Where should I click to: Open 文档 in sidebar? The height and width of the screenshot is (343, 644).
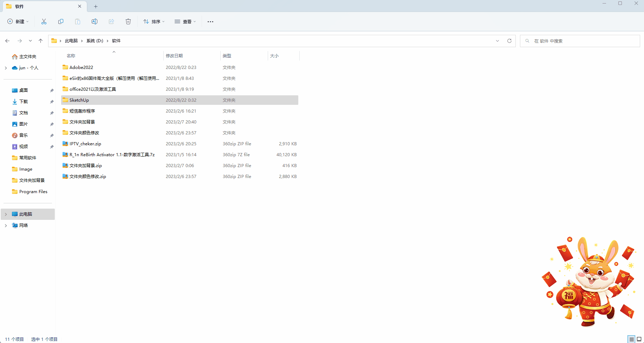tap(24, 113)
